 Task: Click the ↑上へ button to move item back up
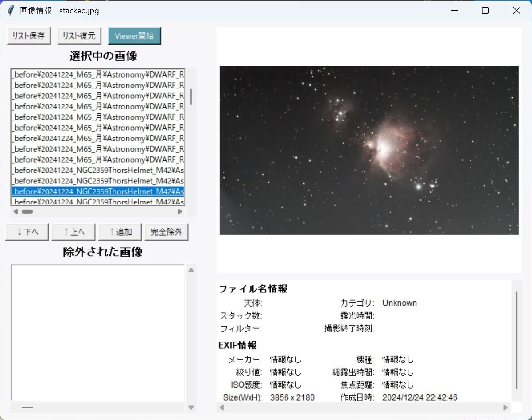74,232
